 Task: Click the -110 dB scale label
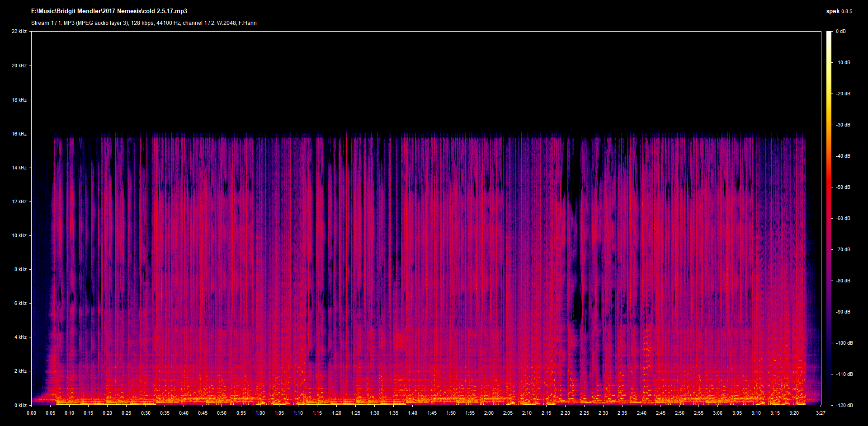click(x=844, y=374)
